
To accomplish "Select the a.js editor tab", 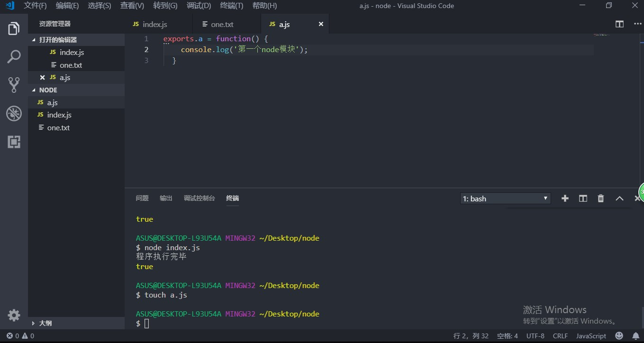I will [x=295, y=24].
